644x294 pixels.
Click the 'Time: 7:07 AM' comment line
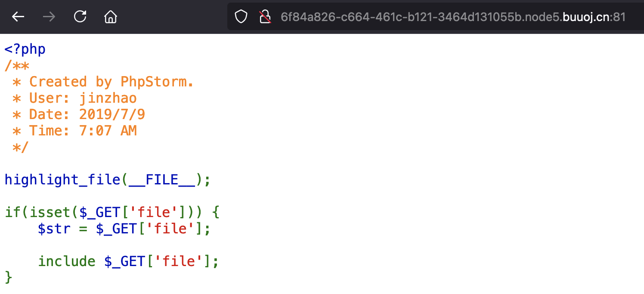click(x=83, y=131)
